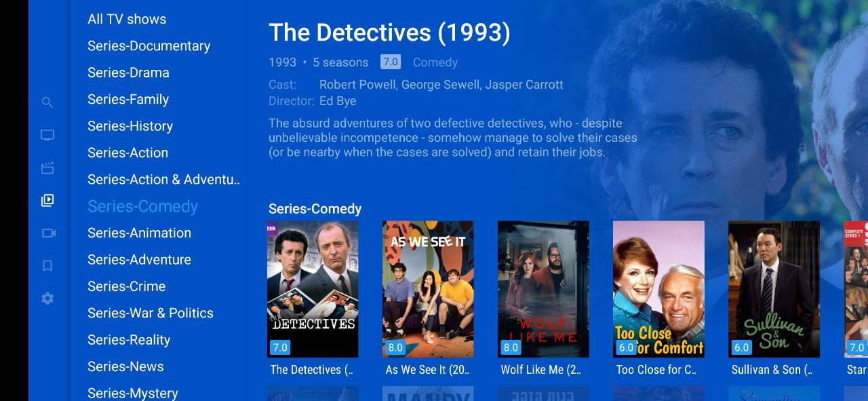Screen dimensions: 868x401
Task: Open Too Close for Comfort poster
Action: point(658,289)
